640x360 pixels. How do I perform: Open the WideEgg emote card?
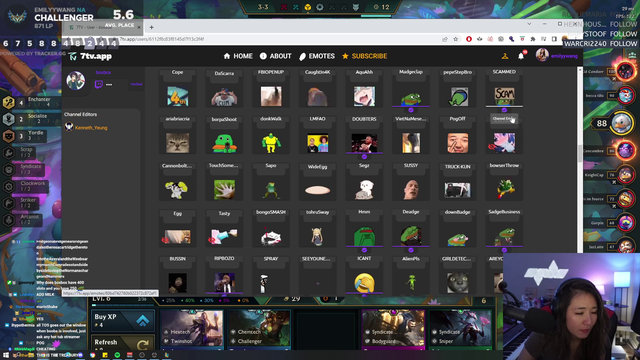318,182
